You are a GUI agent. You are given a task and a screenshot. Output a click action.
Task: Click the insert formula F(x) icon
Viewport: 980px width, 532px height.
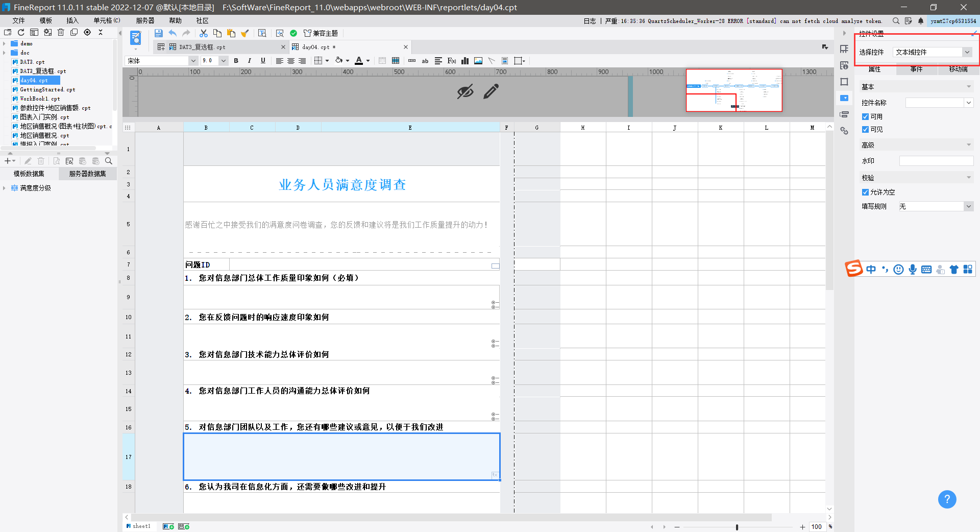click(x=451, y=61)
